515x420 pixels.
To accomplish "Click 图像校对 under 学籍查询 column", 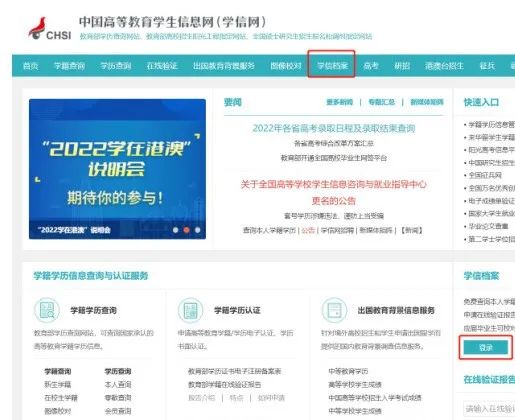I will pos(58,411).
